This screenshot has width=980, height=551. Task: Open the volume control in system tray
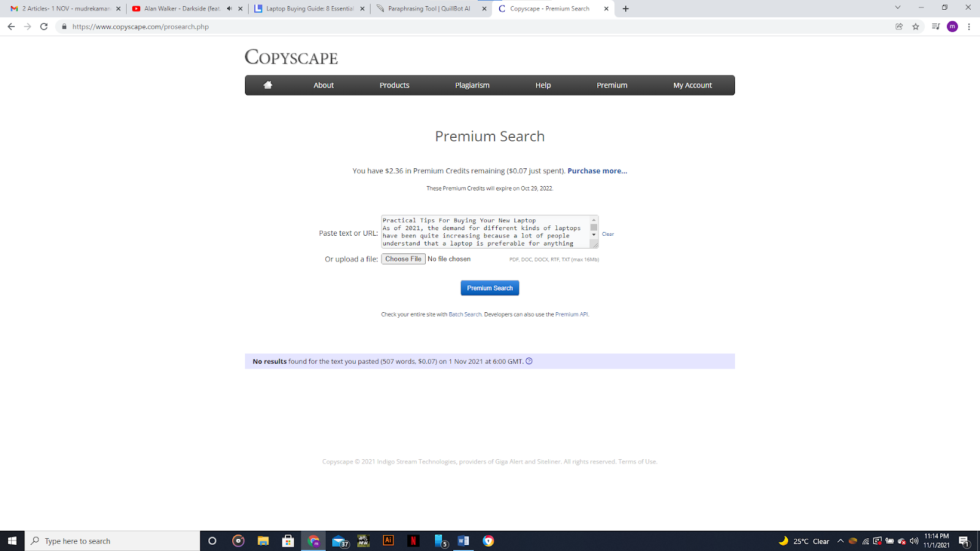click(x=914, y=541)
